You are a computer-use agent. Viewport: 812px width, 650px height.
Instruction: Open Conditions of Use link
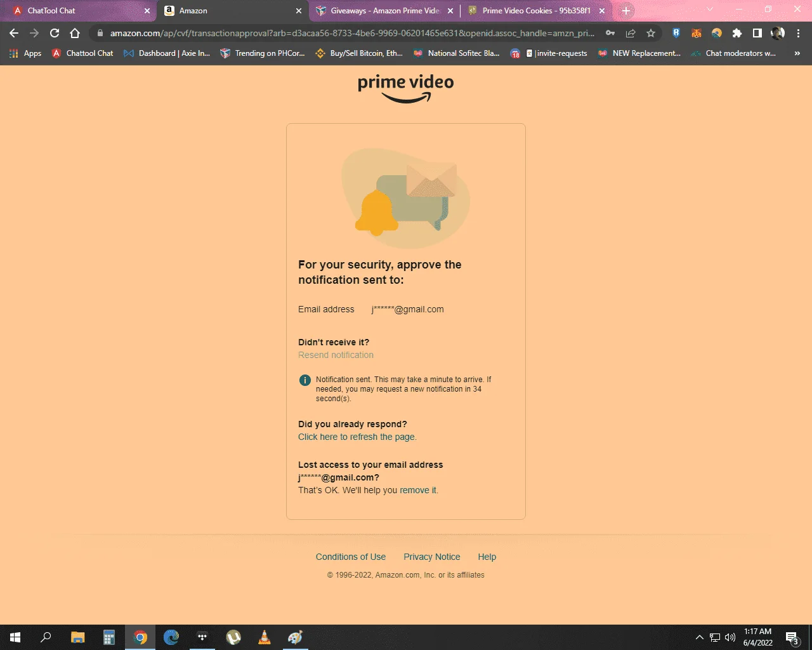coord(351,557)
